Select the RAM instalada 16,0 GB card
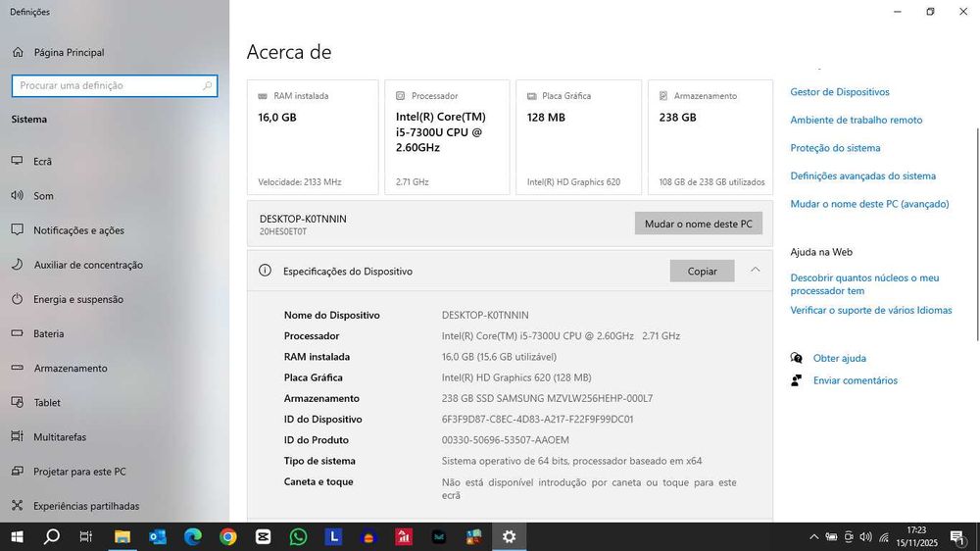The height and width of the screenshot is (551, 980). pyautogui.click(x=313, y=137)
